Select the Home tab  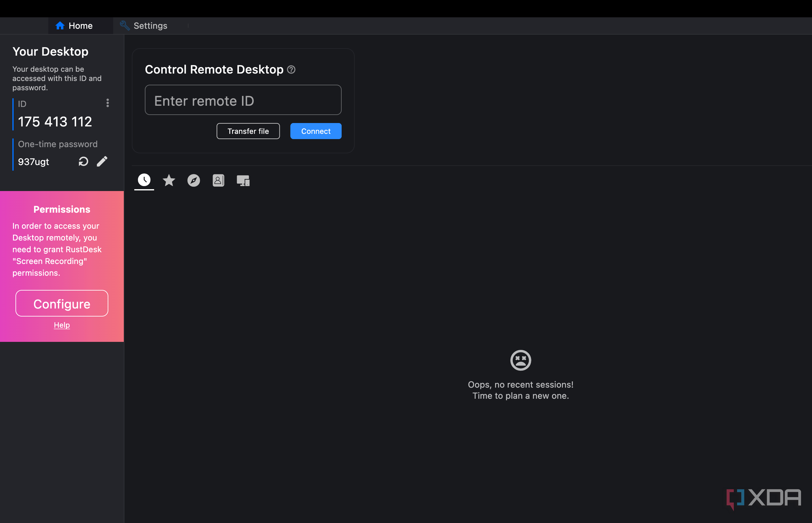point(80,26)
